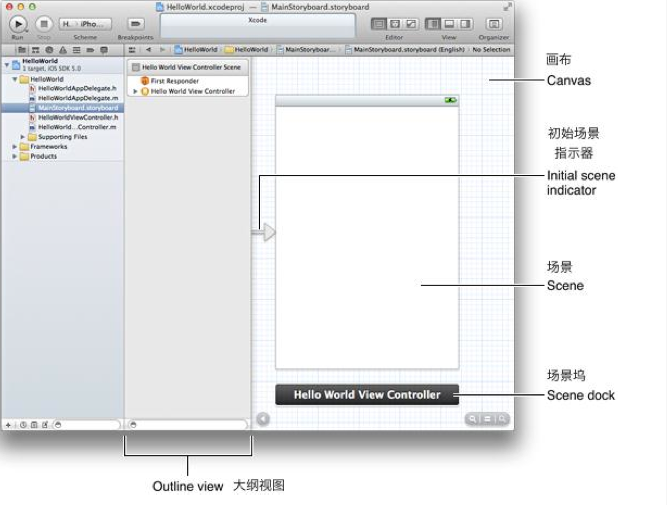Open the related files menu icon
The image size is (667, 505).
(132, 50)
